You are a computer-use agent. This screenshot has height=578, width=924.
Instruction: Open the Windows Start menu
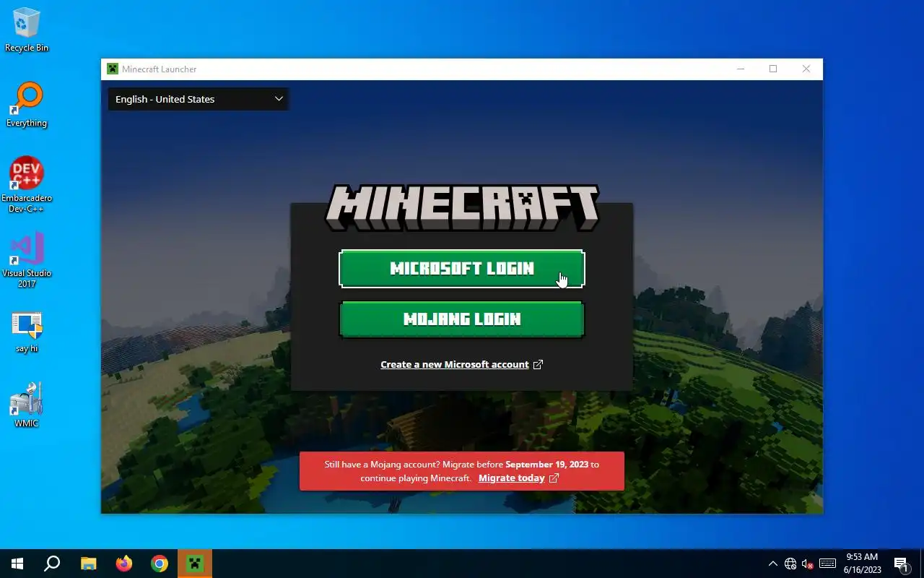pos(17,564)
